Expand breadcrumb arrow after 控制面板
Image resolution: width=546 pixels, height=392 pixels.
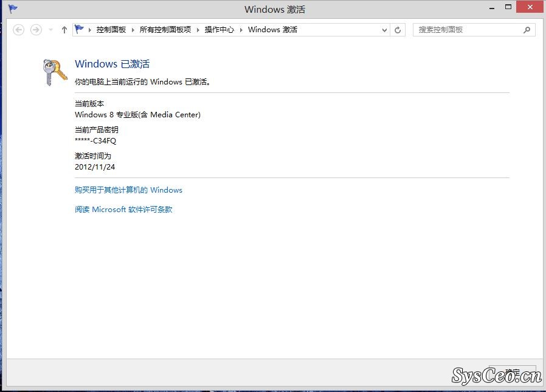[133, 30]
